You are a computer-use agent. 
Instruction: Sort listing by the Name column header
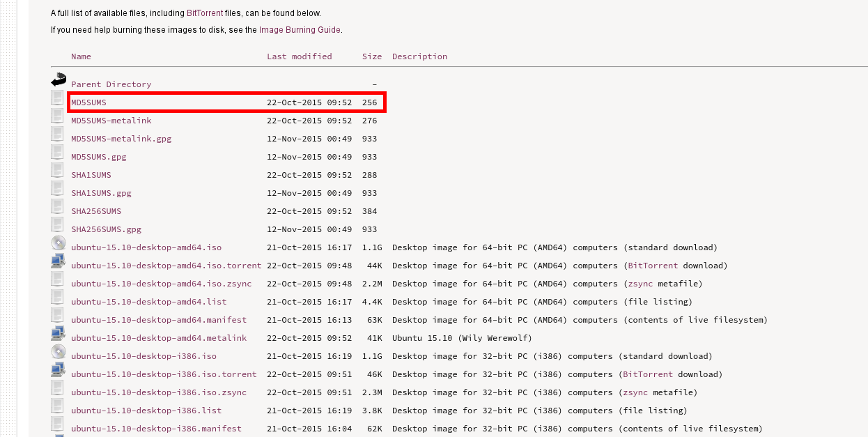point(81,56)
